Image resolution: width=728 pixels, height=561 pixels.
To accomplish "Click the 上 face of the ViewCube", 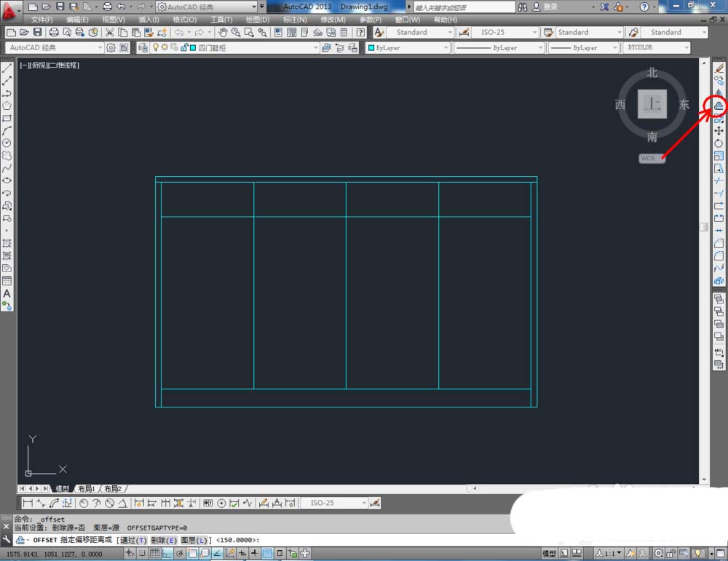I will (x=652, y=104).
